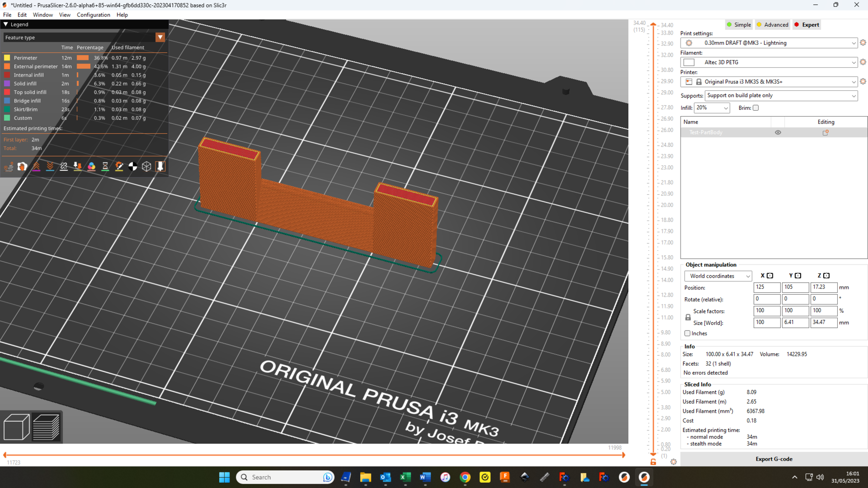Enable the Brim checkbox
Screen dimensions: 868x488
(x=755, y=108)
